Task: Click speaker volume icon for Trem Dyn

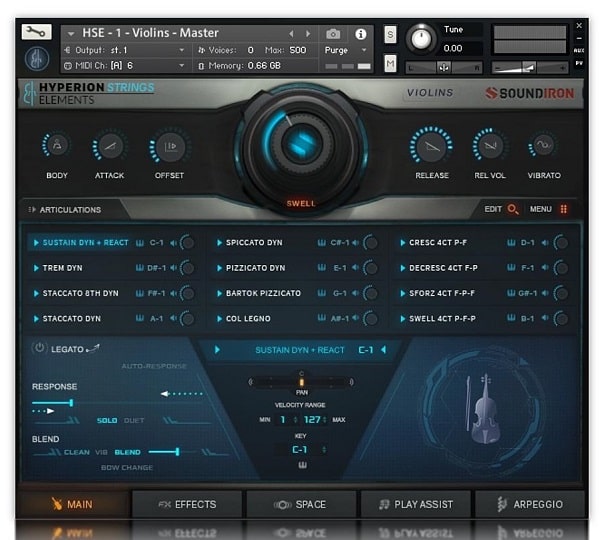Action: [173, 268]
